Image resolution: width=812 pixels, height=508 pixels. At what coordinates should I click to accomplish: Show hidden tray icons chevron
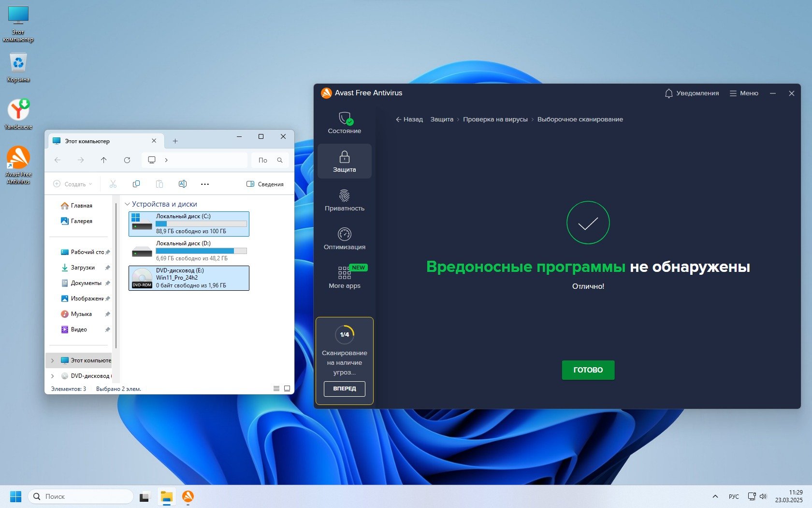(715, 496)
